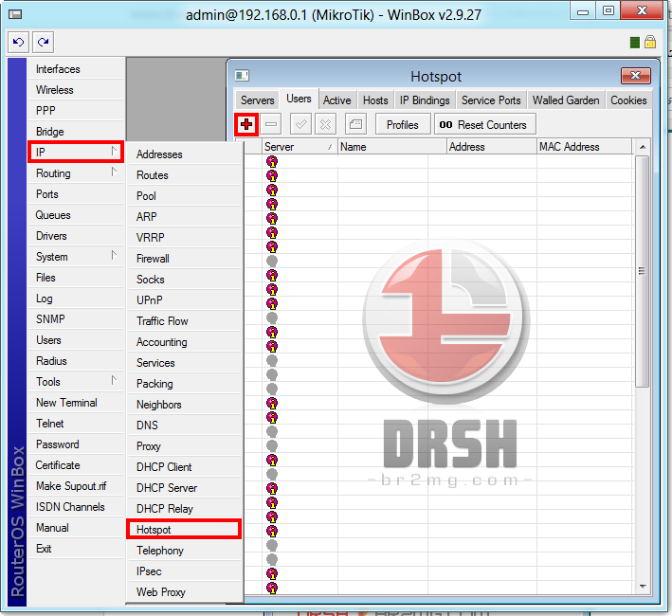Sort by the MAC Address column header

[x=585, y=147]
